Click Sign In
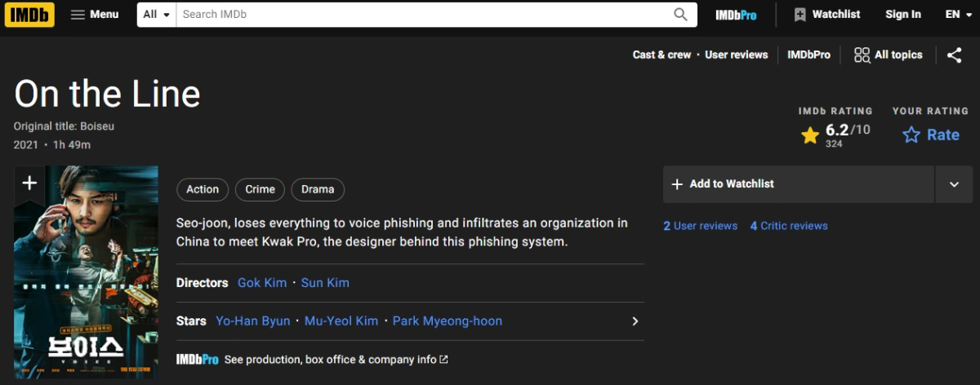This screenshot has width=980, height=385. click(902, 15)
